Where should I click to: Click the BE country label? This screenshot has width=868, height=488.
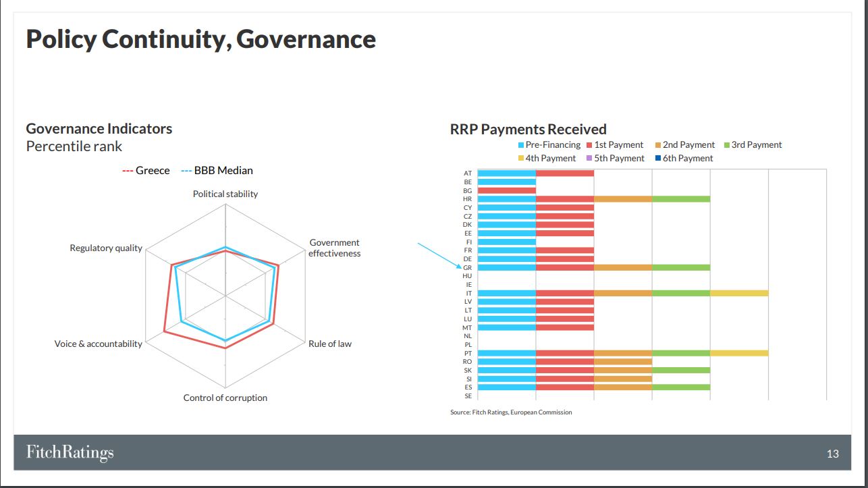[468, 182]
